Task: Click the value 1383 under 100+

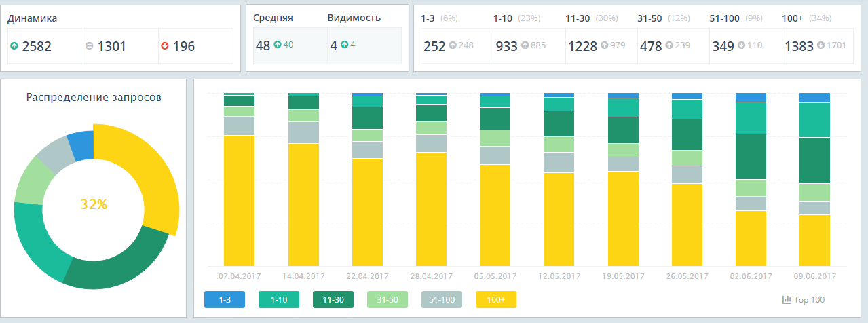Action: point(798,46)
